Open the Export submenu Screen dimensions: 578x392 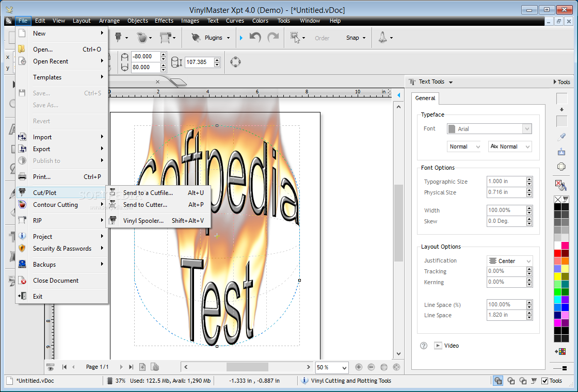point(62,149)
